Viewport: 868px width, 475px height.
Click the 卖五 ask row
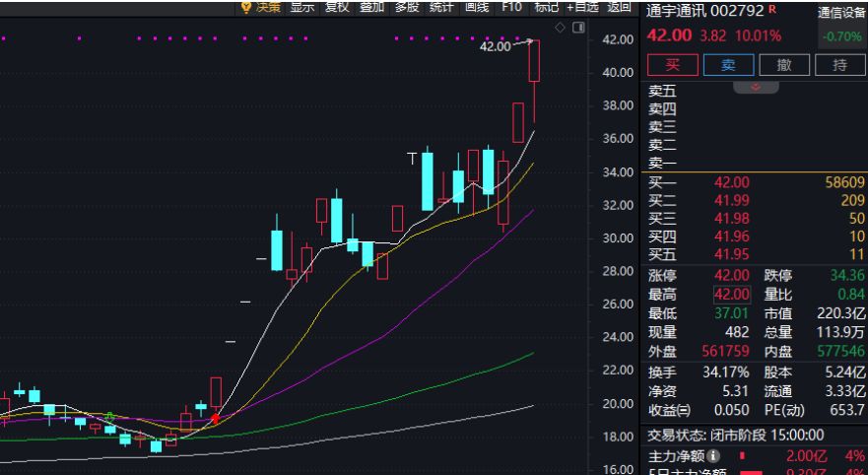[x=757, y=91]
